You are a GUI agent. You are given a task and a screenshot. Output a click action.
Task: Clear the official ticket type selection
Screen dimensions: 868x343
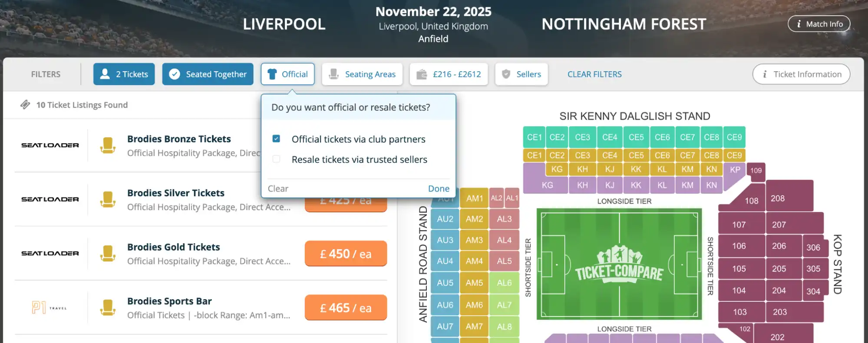click(x=278, y=188)
